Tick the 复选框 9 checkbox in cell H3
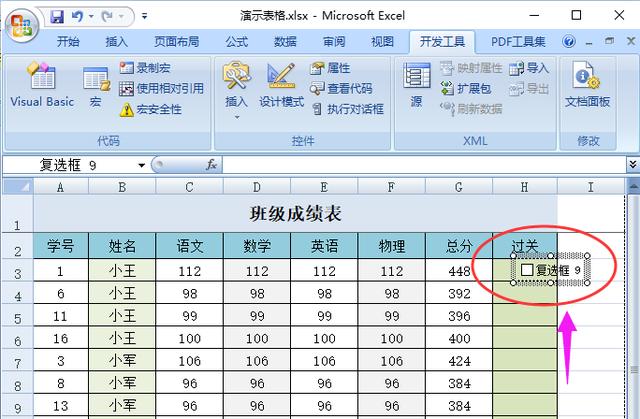The image size is (640, 419). point(527,270)
